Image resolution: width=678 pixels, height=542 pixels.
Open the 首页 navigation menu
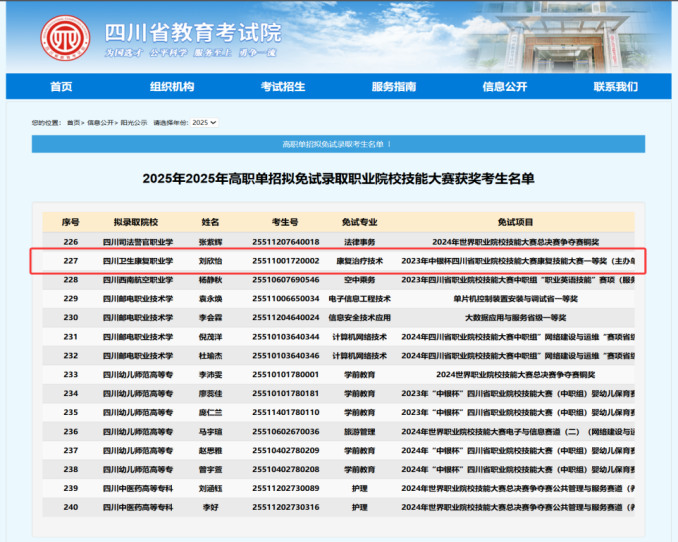61,87
